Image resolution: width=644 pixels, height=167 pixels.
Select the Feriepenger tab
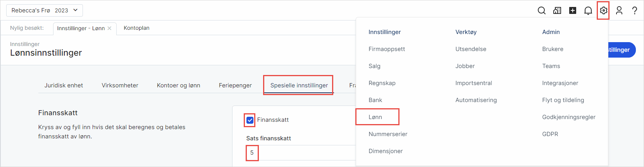235,85
